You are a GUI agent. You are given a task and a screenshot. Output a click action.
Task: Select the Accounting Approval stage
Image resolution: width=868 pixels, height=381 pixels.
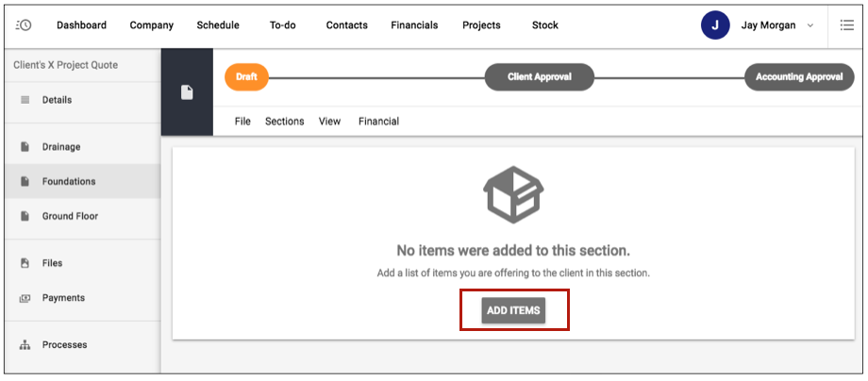[798, 77]
